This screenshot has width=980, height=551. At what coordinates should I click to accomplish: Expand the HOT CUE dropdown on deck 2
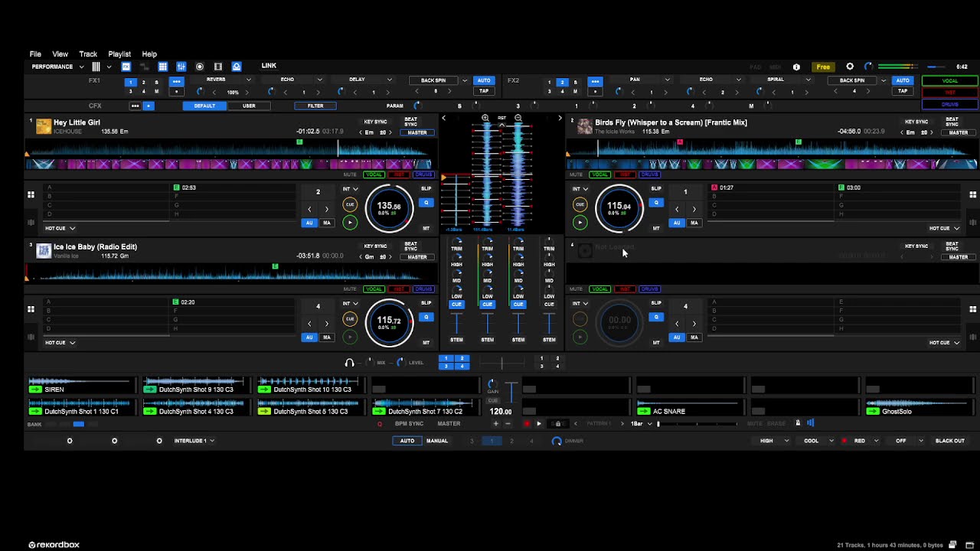coord(945,228)
